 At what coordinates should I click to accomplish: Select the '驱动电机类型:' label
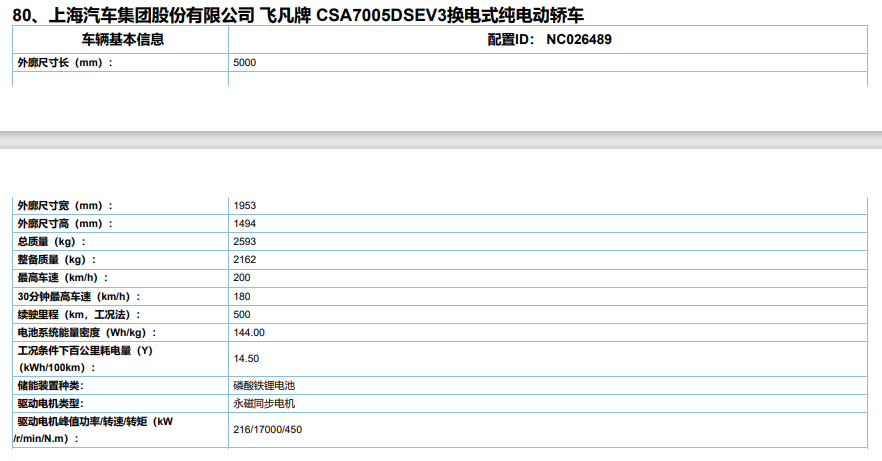51,403
